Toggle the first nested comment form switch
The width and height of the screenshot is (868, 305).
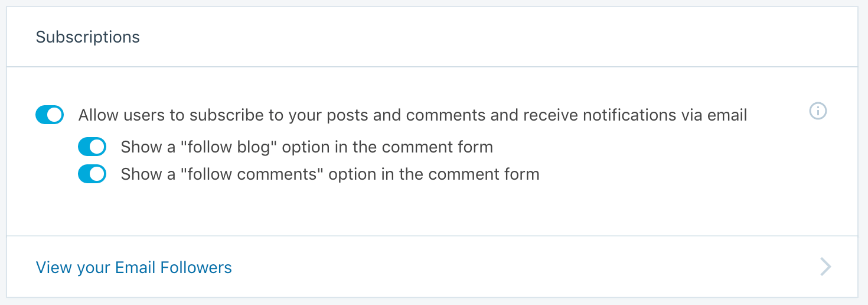92,147
